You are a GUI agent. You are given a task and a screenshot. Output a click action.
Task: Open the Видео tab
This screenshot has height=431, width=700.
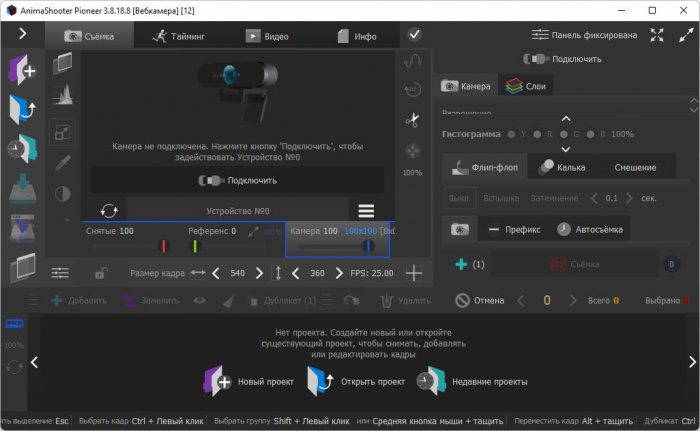(x=267, y=36)
